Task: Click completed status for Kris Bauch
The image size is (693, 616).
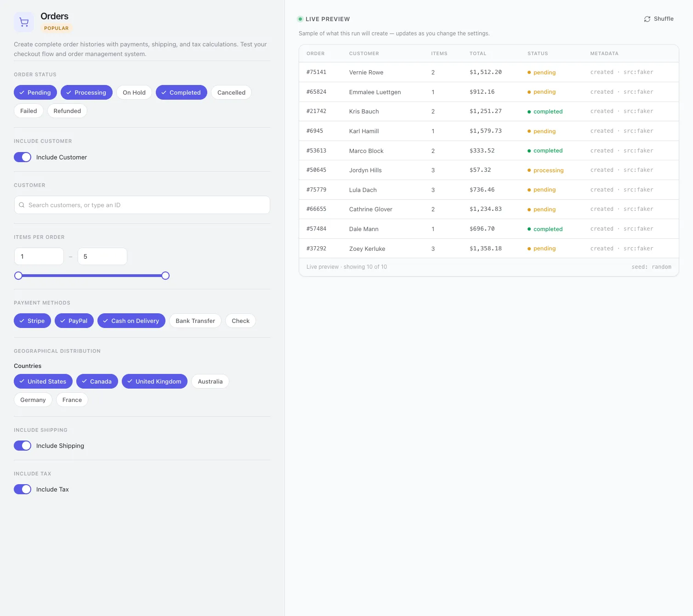Action: 545,111
